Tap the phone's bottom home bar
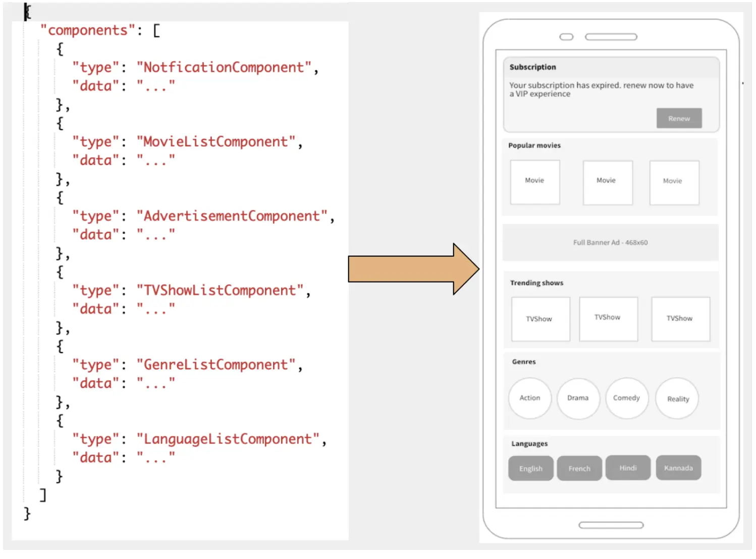756x559 pixels. click(611, 525)
